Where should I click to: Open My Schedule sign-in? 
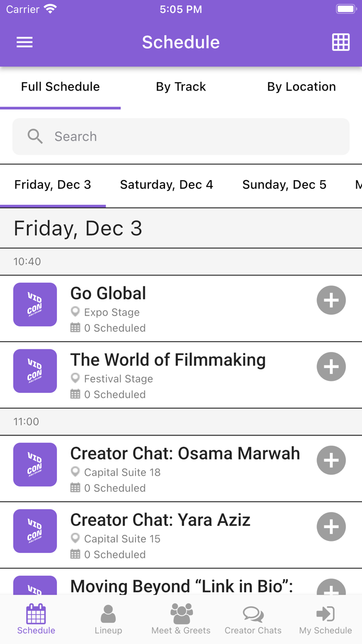coord(325,619)
